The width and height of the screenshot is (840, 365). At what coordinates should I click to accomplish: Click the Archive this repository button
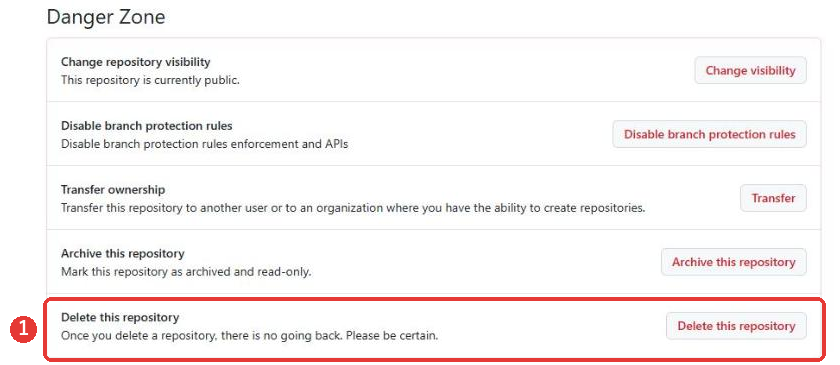click(733, 262)
